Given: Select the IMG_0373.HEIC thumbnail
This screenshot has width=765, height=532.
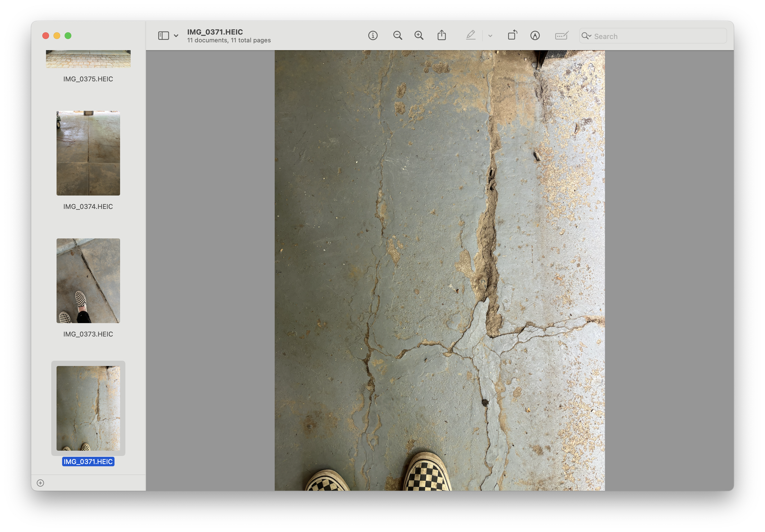Looking at the screenshot, I should [88, 280].
